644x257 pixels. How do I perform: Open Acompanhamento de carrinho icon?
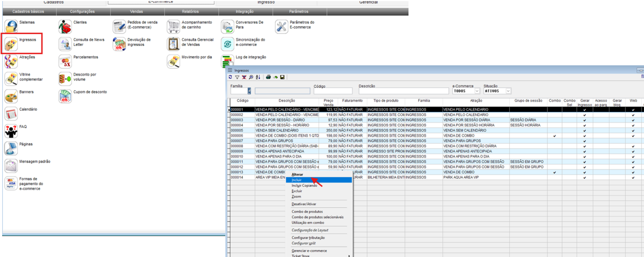click(x=173, y=26)
